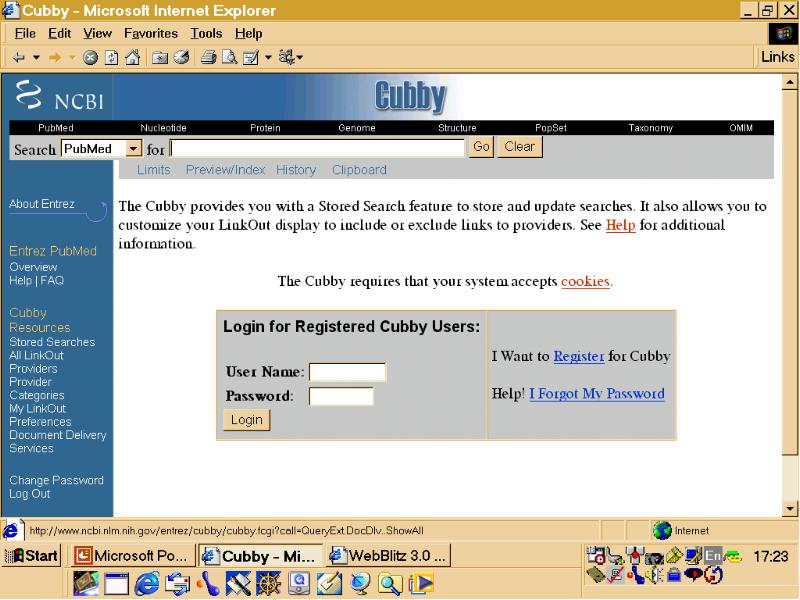Open the File menu
The width and height of the screenshot is (800, 600).
click(x=25, y=34)
